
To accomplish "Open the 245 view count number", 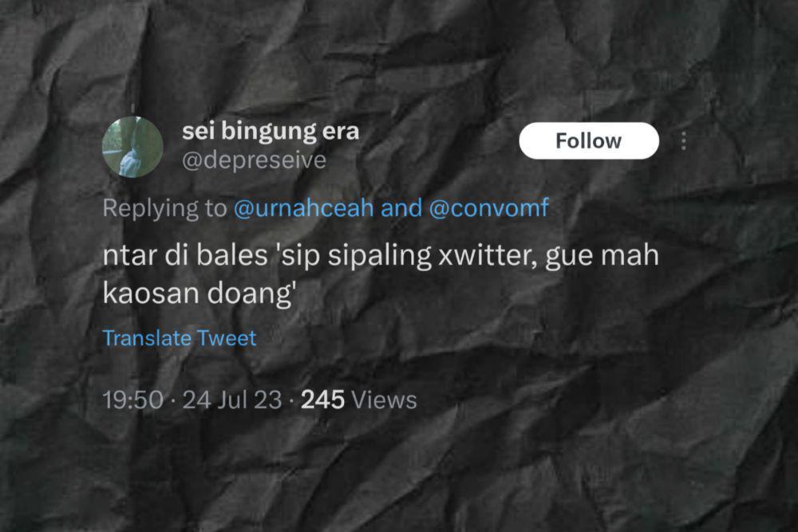I will point(322,400).
